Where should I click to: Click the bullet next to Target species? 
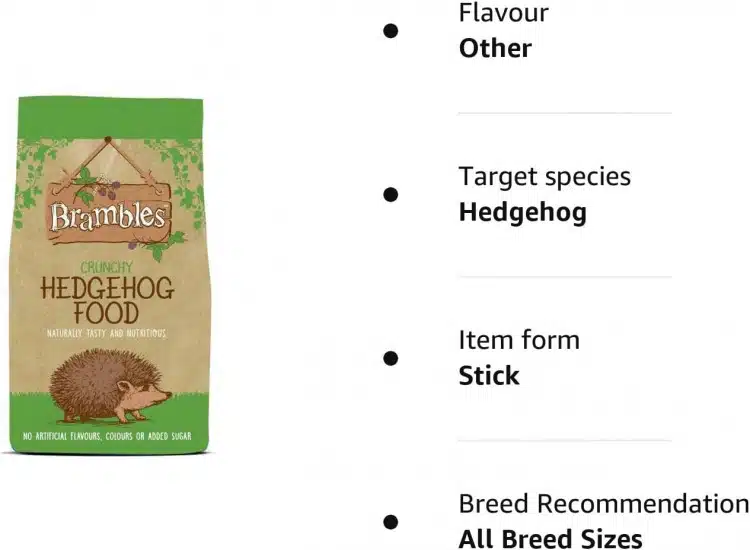pos(391,195)
